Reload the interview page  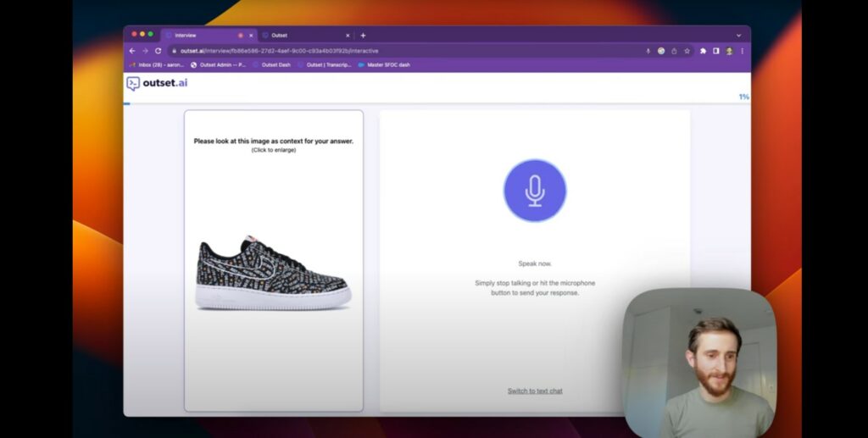pos(159,51)
